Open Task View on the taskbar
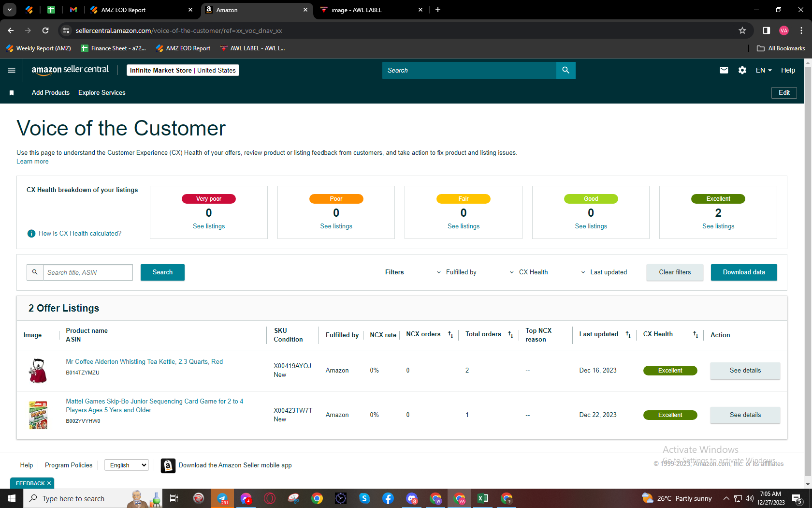Viewport: 812px width, 508px height. pos(174,498)
